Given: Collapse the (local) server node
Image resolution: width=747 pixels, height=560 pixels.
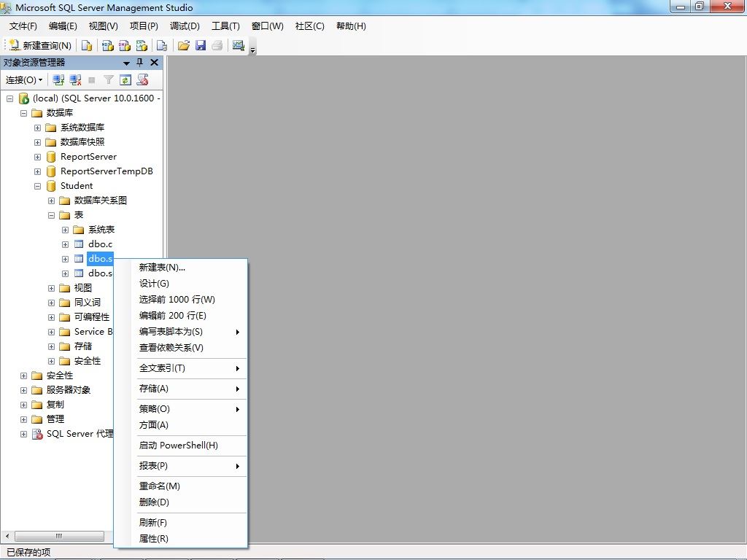Looking at the screenshot, I should 9,98.
